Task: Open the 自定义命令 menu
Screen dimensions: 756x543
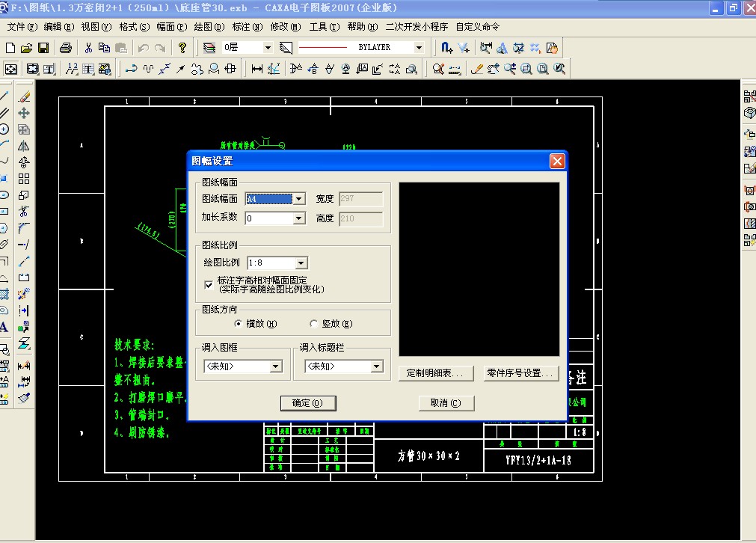Action: (477, 27)
